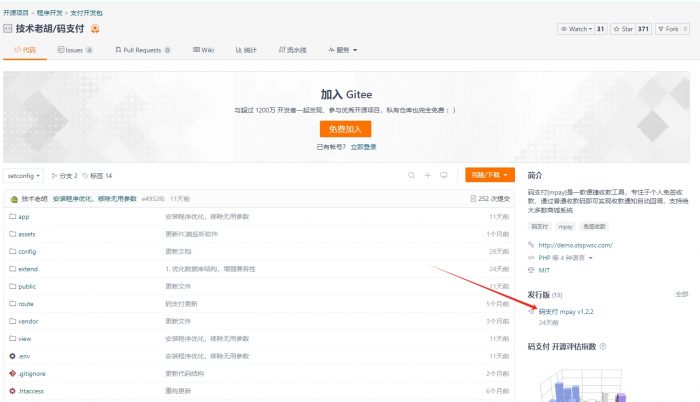Expand the 克隆/下载 dropdown button

click(489, 175)
